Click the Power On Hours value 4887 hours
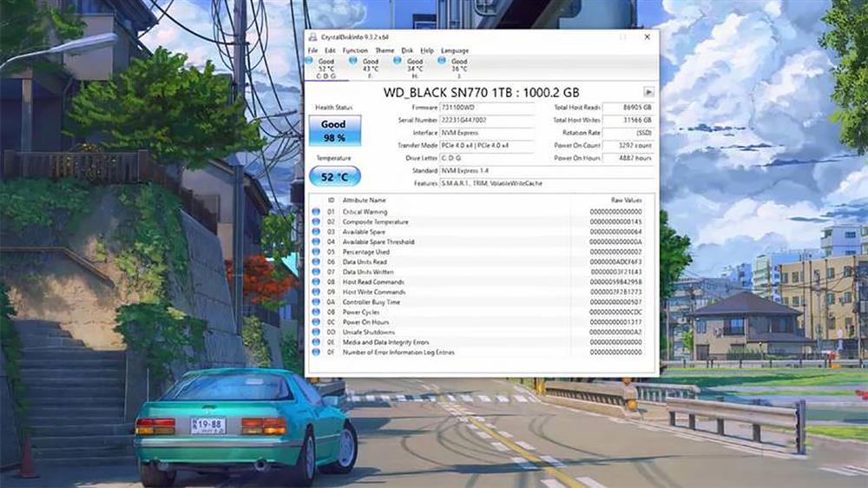 tap(628, 158)
